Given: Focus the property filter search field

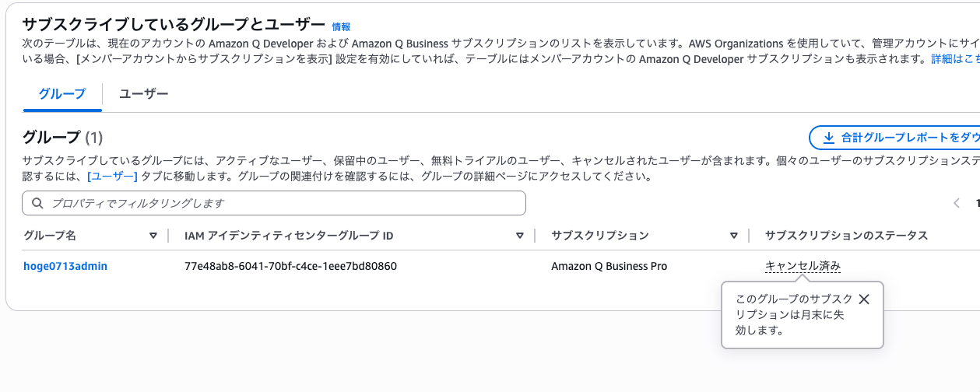Looking at the screenshot, I should (274, 203).
